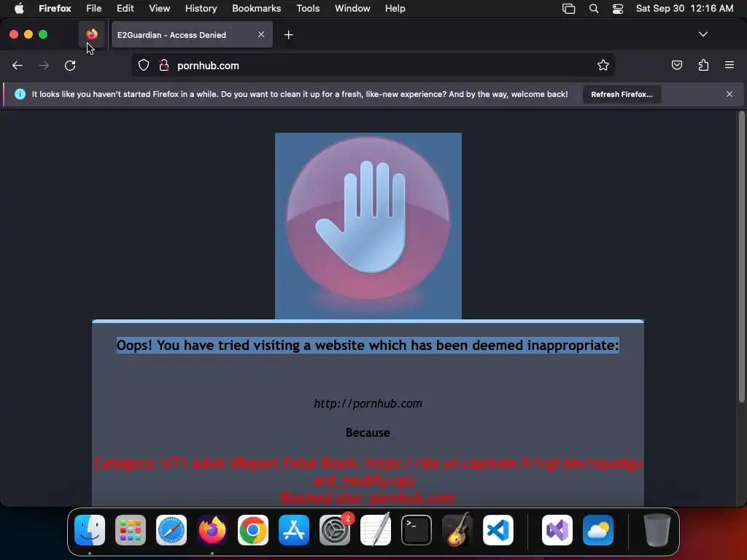This screenshot has height=560, width=747.
Task: Launch GarageBand from the Dock
Action: point(457,530)
